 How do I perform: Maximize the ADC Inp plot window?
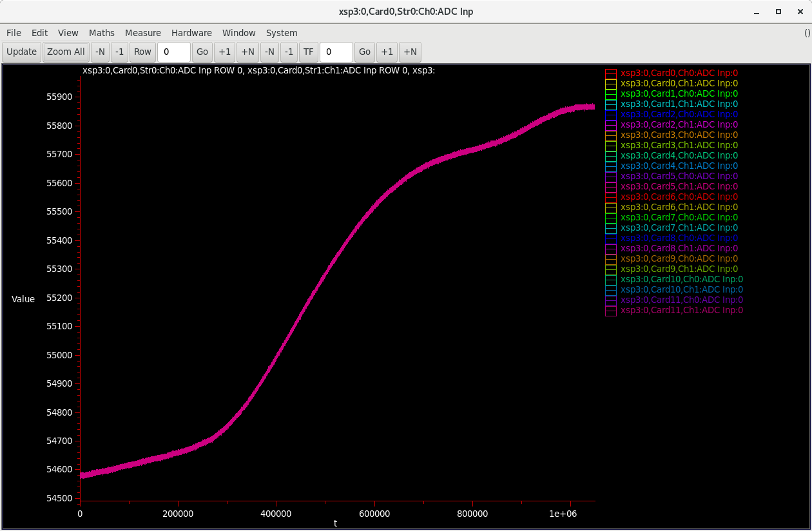coord(778,12)
